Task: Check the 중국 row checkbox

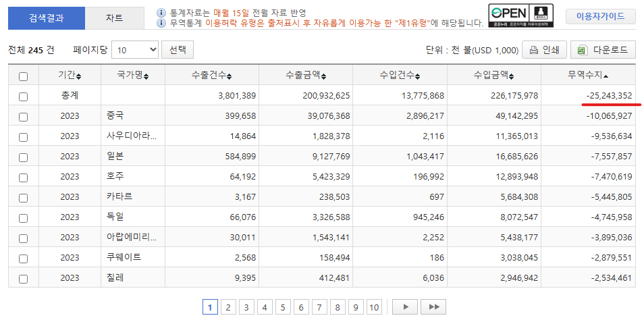Action: (24, 116)
